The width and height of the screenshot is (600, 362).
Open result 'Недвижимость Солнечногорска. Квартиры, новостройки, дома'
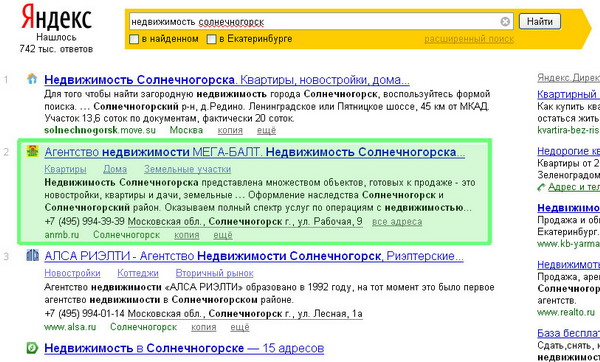[227, 80]
